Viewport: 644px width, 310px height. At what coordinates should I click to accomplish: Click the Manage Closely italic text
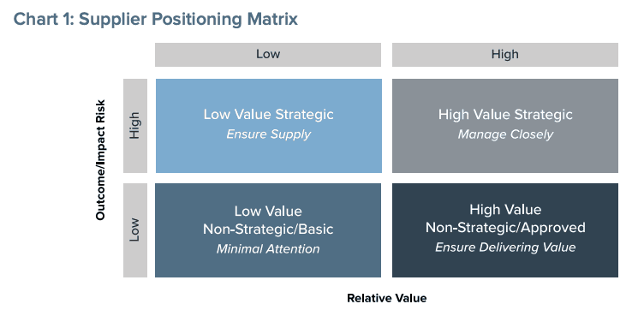coord(505,134)
